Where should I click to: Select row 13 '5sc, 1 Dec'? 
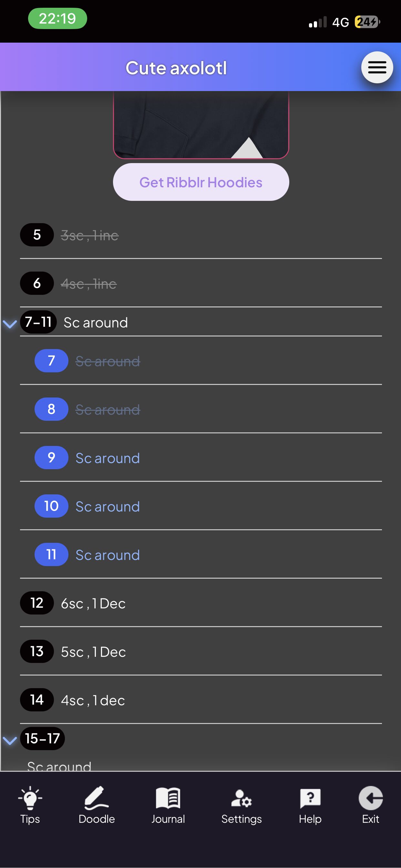93,652
